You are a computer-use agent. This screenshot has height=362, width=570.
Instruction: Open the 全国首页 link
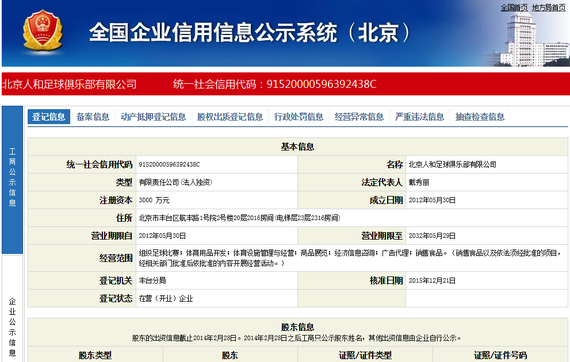point(514,8)
